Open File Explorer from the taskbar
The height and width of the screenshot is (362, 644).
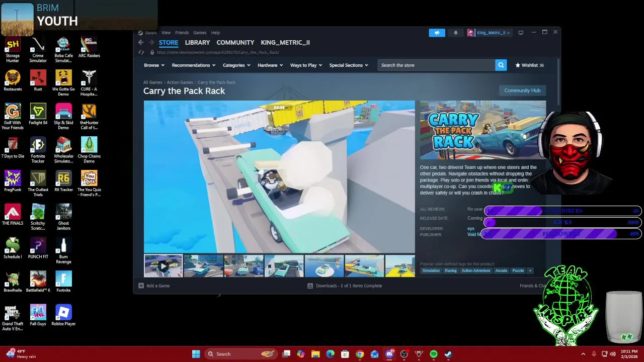coord(315,354)
